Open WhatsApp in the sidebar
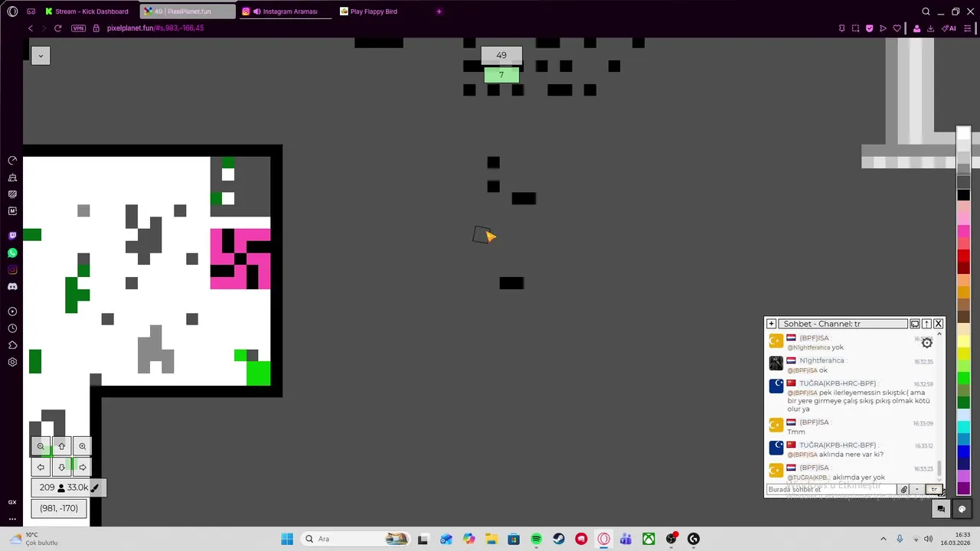Image resolution: width=980 pixels, height=551 pixels. [12, 253]
